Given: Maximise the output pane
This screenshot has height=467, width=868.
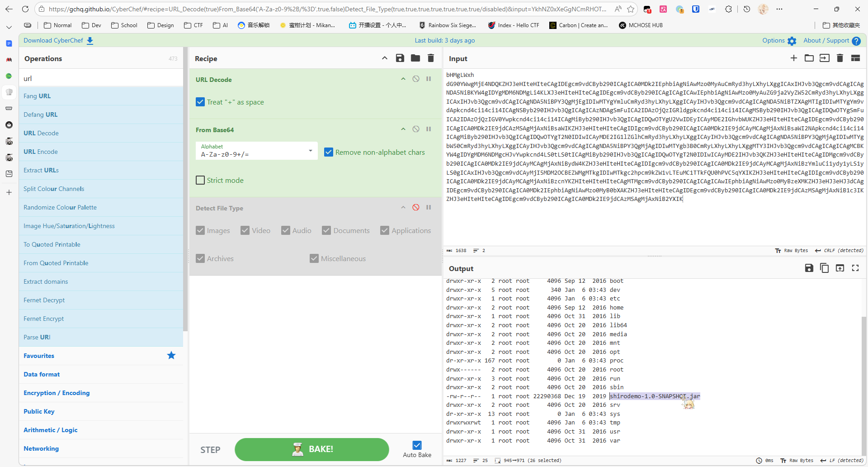Looking at the screenshot, I should pos(855,268).
